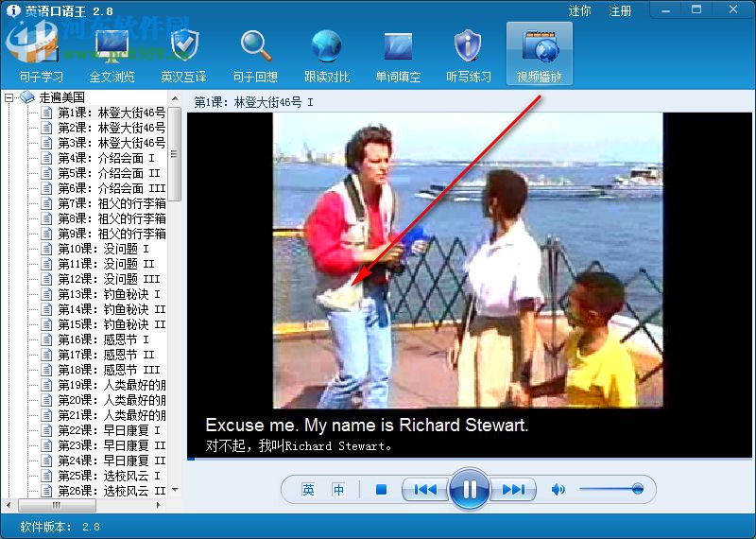Open lesson 第4课: 介绍会面 I
This screenshot has width=756, height=539.
(x=107, y=158)
